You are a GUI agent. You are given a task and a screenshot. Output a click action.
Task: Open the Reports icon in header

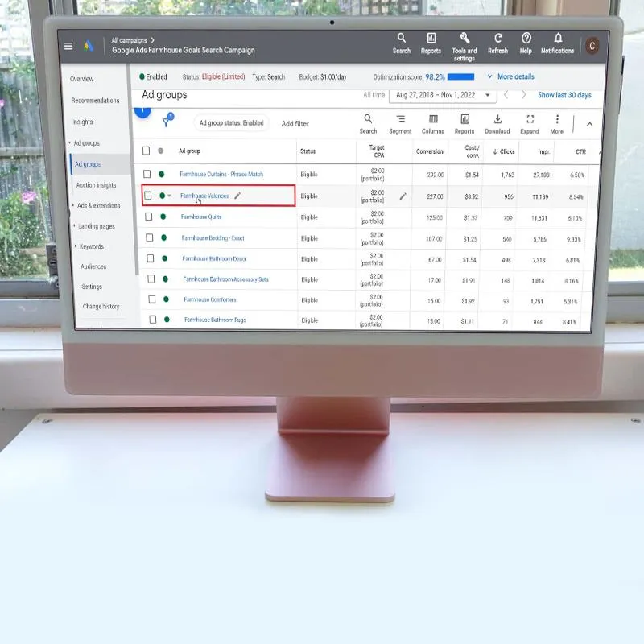tap(431, 39)
